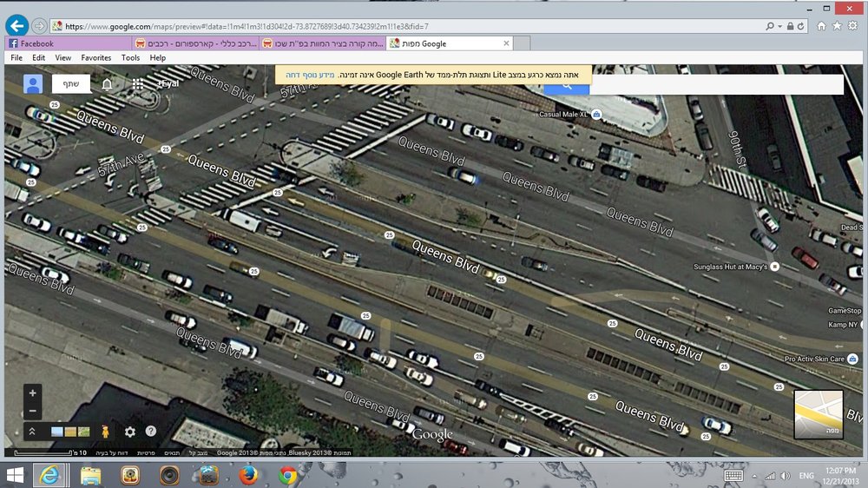
Task: Select the tan middle imagery thumbnail
Action: click(70, 432)
